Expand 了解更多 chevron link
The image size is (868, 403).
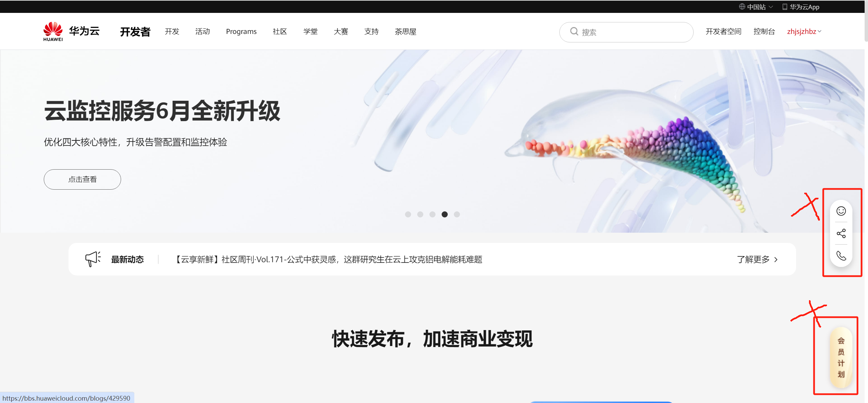pos(776,260)
